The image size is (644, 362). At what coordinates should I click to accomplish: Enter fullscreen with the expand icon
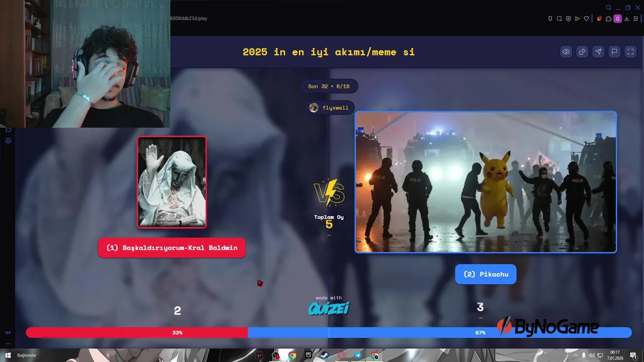click(630, 51)
